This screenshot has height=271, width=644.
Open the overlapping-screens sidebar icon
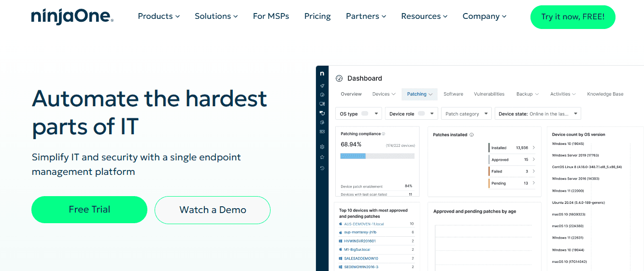pos(322,113)
